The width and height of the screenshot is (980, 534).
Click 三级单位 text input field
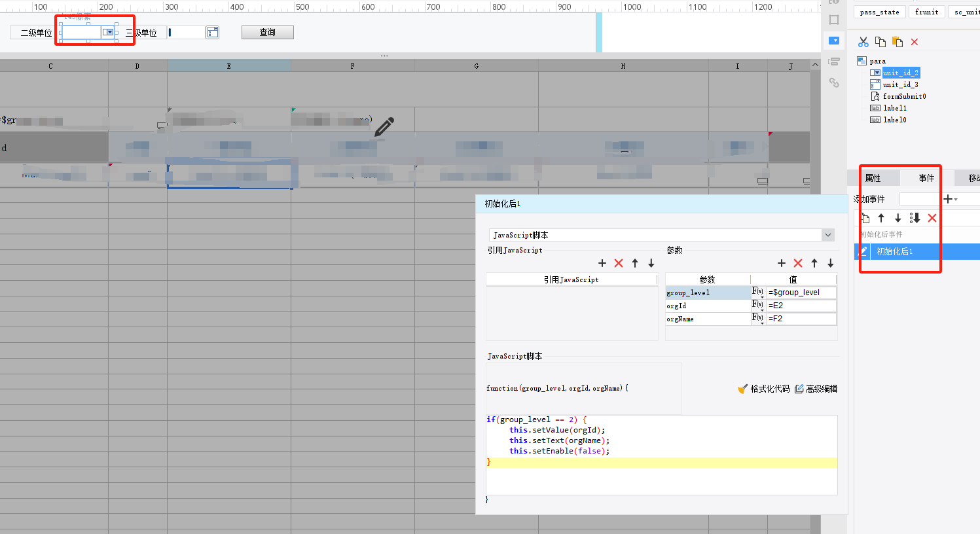[x=186, y=32]
